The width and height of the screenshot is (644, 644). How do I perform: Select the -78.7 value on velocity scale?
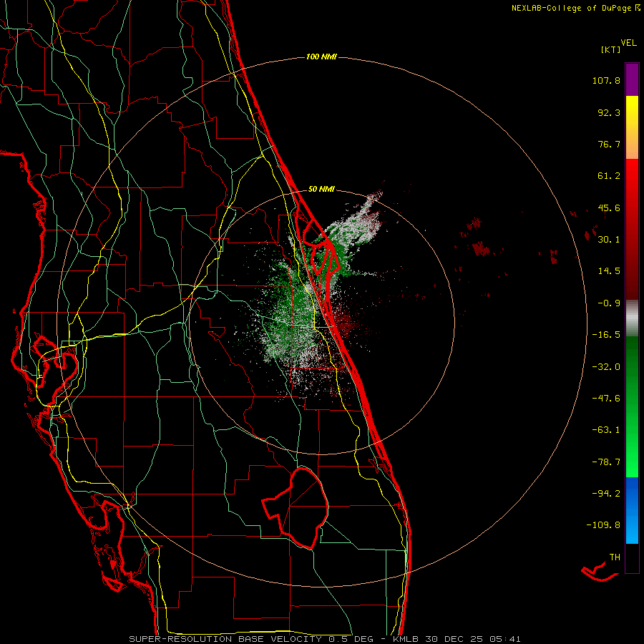tap(606, 462)
